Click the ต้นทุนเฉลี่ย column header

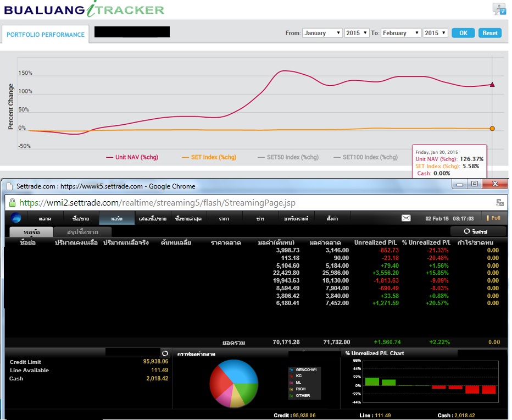176,242
